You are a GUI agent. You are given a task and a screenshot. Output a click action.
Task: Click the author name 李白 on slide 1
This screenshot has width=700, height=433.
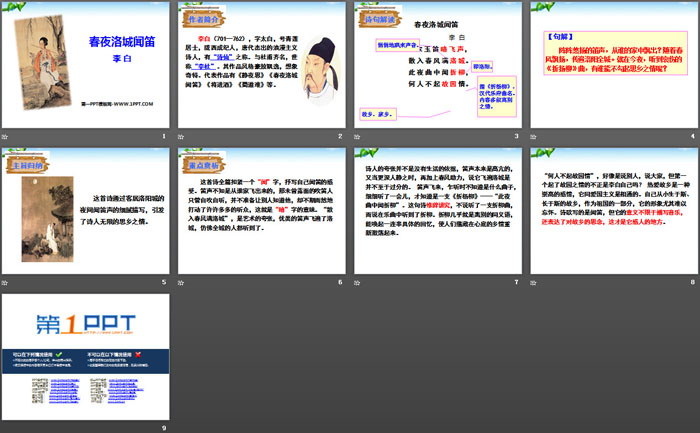[122, 58]
